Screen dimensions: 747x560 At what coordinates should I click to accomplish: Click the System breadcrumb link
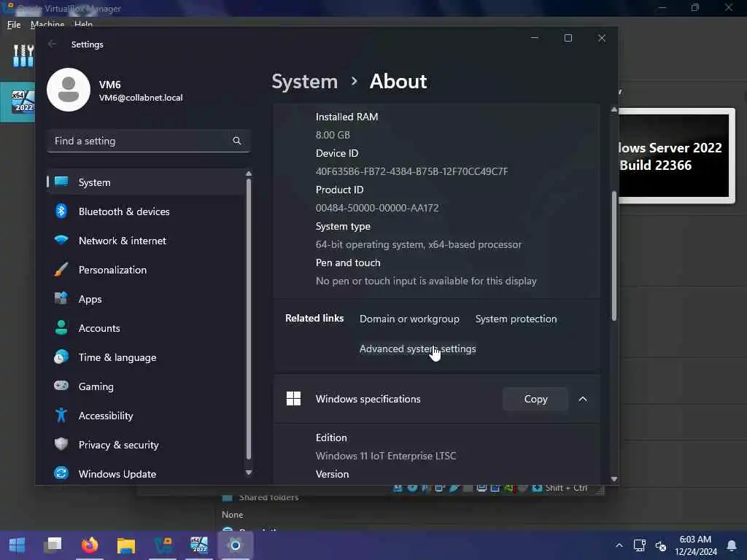[304, 82]
